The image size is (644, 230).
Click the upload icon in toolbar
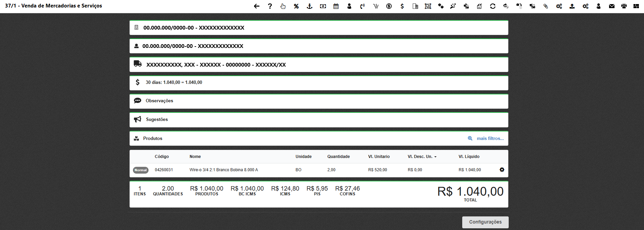(572, 6)
